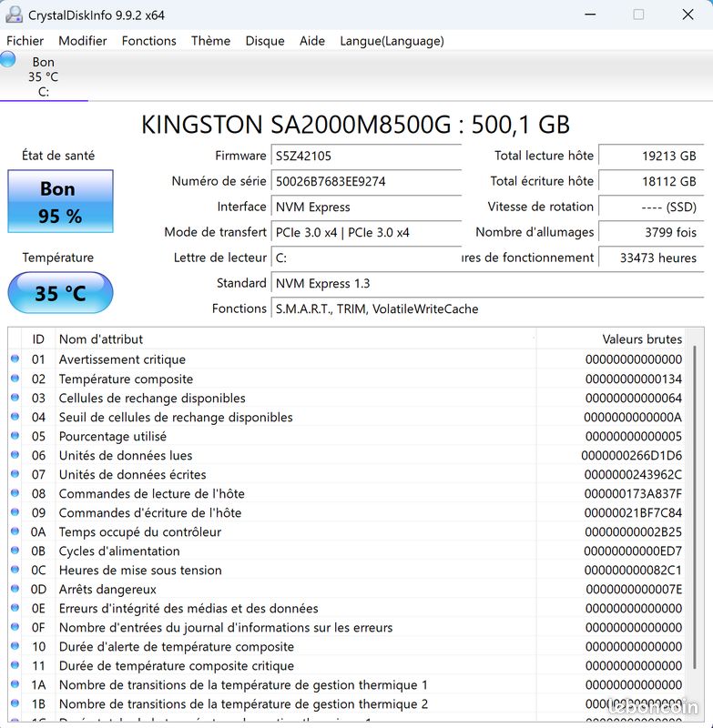This screenshot has width=713, height=728.
Task: Click the power-on count value 3799 fois
Action: click(651, 233)
